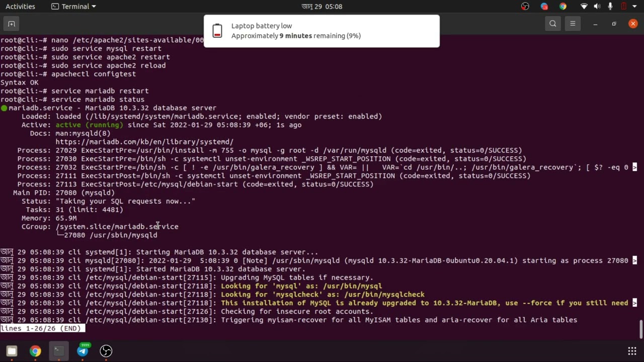This screenshot has height=362, width=644.
Task: Click the red low battery indicator
Action: (623, 7)
